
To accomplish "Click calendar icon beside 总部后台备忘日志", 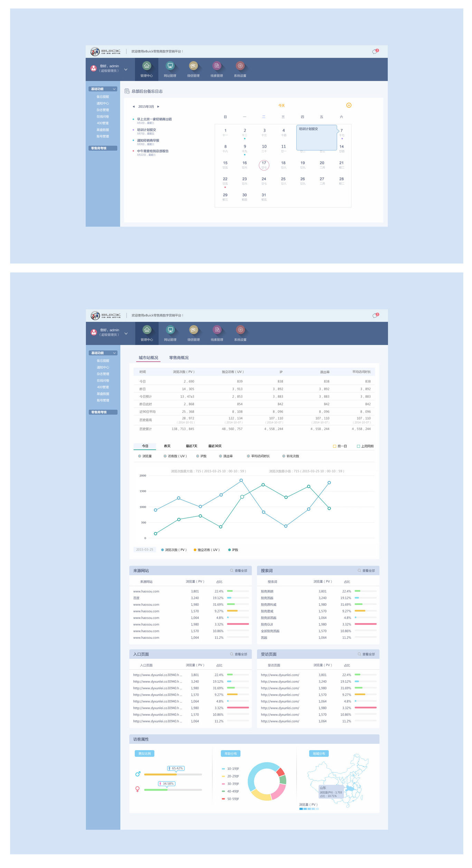I will 127,91.
